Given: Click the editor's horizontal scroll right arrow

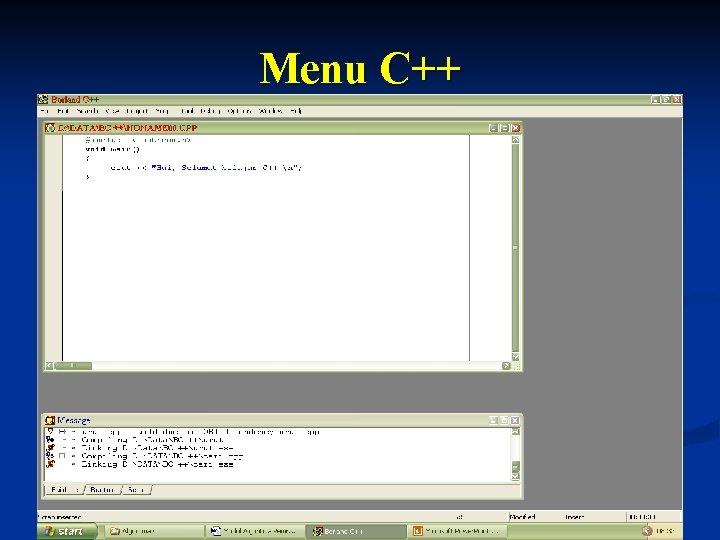Looking at the screenshot, I should 506,366.
